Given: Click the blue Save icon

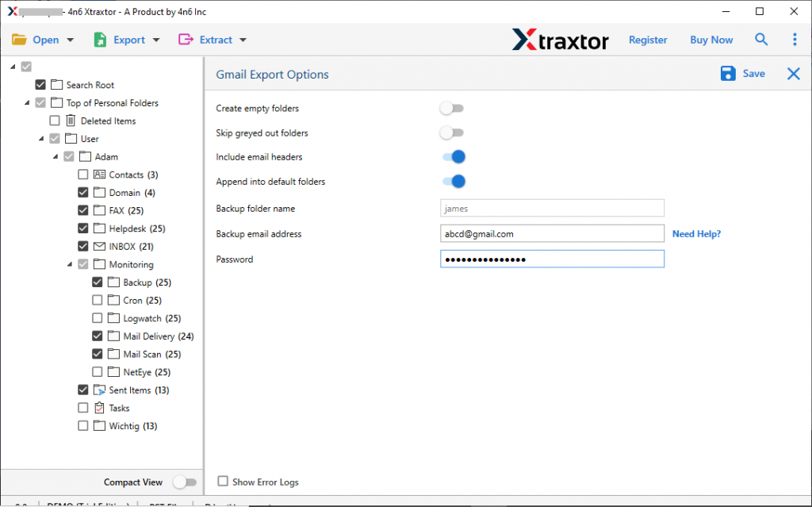Looking at the screenshot, I should [x=727, y=73].
